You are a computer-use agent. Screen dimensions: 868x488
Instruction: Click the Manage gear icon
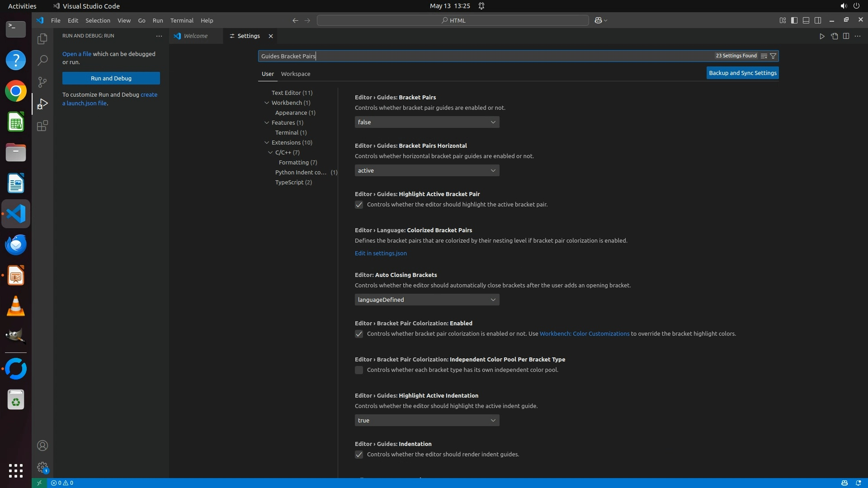(x=42, y=467)
